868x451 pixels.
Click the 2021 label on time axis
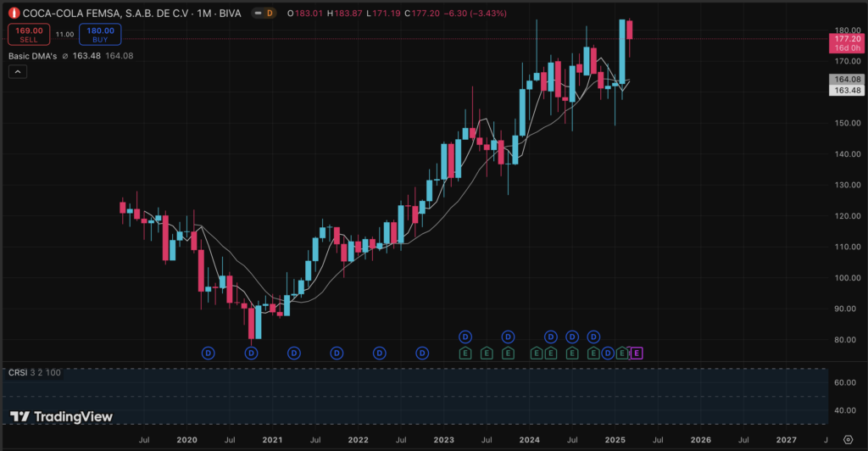tap(272, 440)
